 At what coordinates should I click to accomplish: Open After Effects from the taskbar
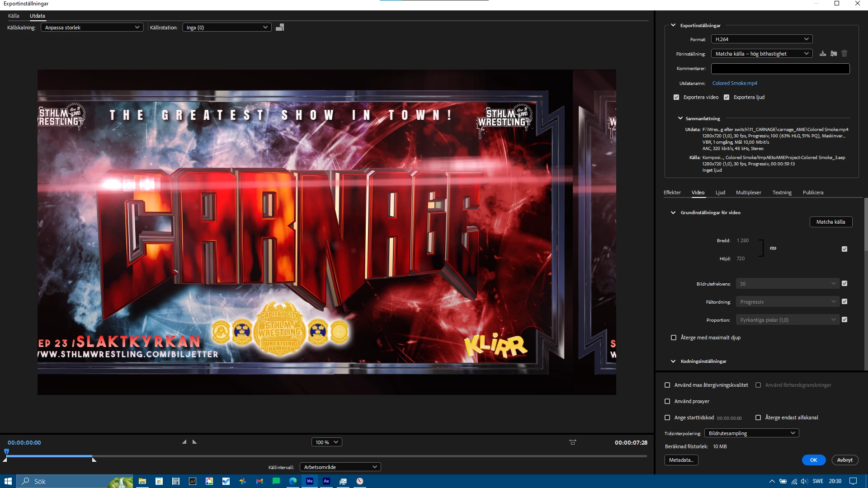326,481
